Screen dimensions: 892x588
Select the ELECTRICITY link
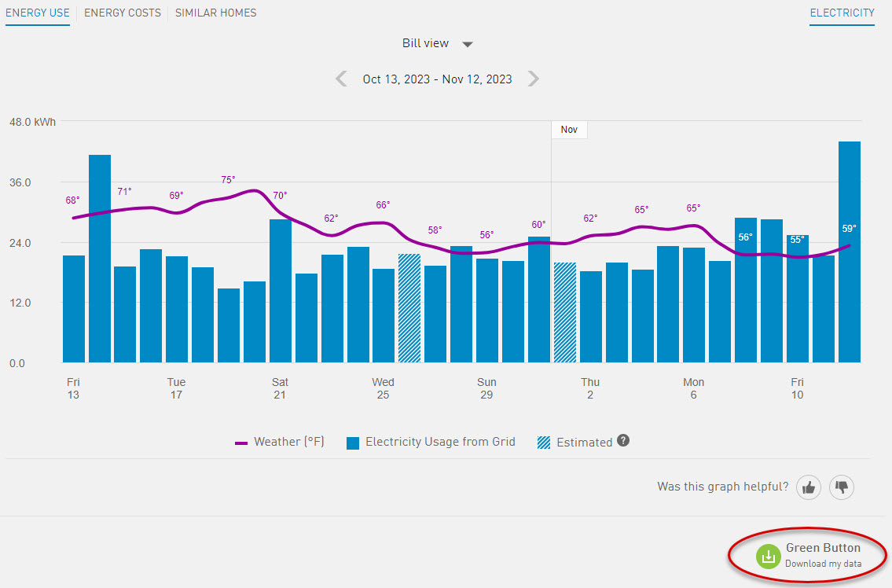click(x=842, y=13)
